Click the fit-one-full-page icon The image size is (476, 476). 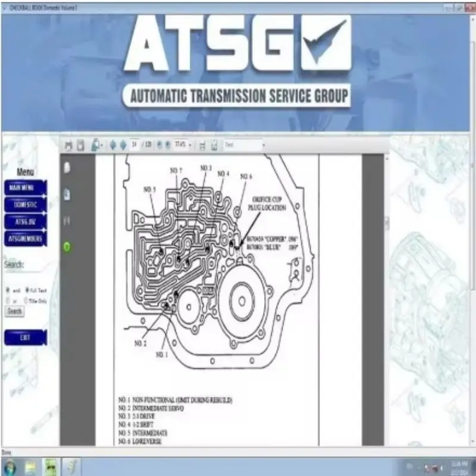pyautogui.click(x=214, y=145)
